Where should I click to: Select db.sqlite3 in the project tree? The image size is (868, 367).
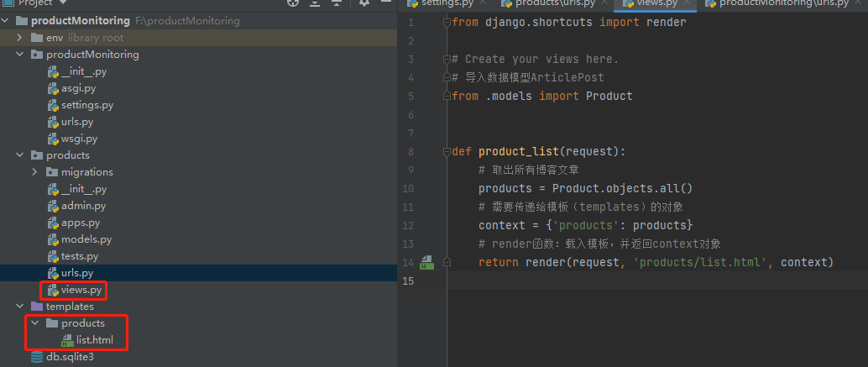pos(70,356)
